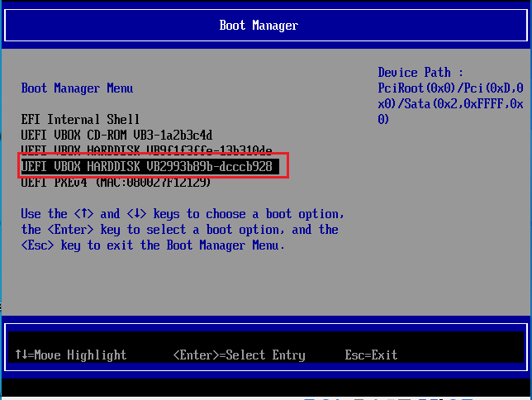Click the Boot Manager Menu heading
This screenshot has width=532, height=400.
(x=77, y=88)
